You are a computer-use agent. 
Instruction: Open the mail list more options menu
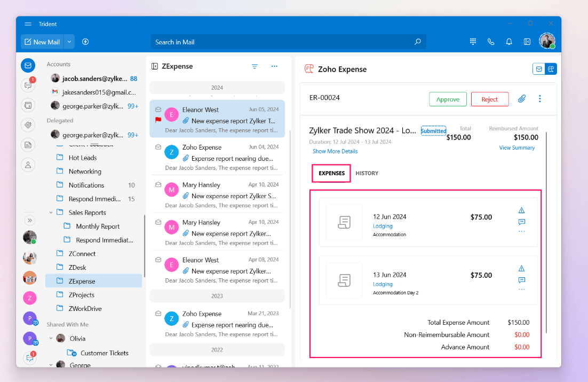274,66
